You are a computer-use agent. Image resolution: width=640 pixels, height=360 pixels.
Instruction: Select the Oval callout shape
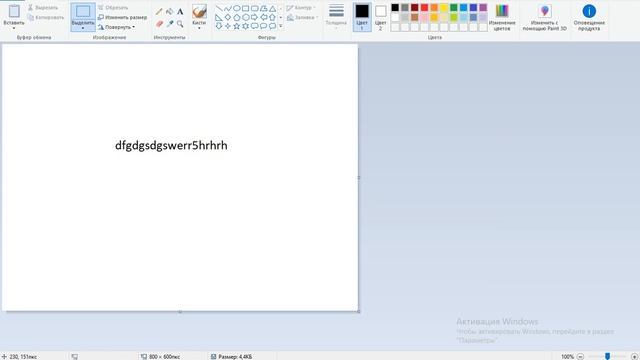click(264, 26)
